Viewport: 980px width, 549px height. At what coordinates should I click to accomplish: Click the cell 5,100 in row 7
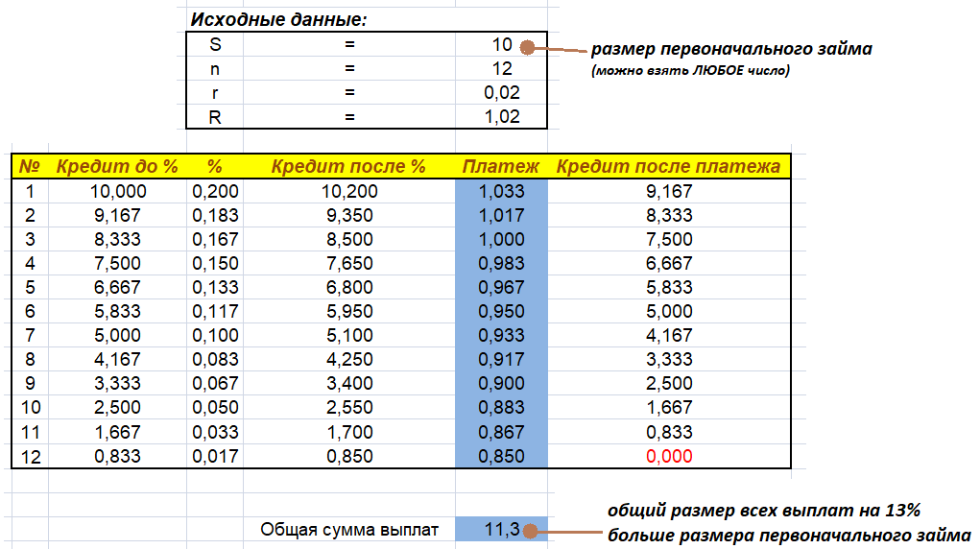349,335
